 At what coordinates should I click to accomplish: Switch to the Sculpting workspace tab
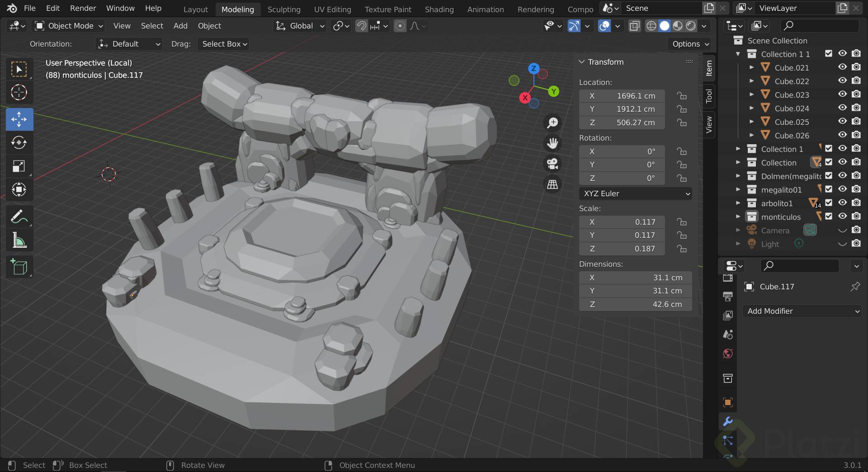(x=284, y=9)
